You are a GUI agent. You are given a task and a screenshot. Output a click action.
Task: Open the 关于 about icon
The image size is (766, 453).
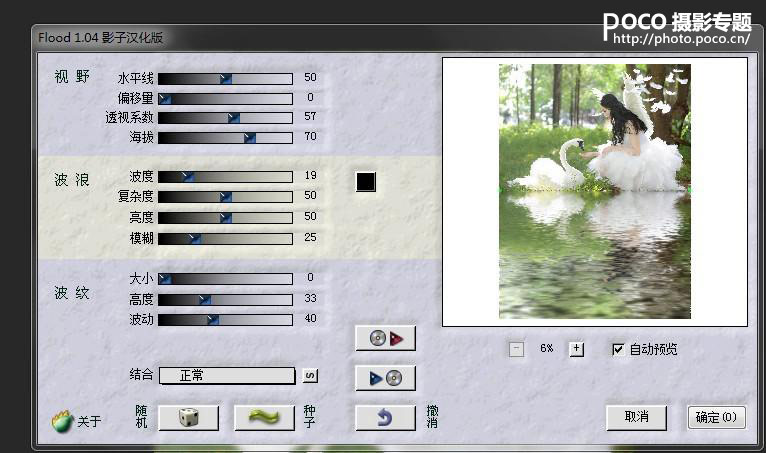point(62,421)
